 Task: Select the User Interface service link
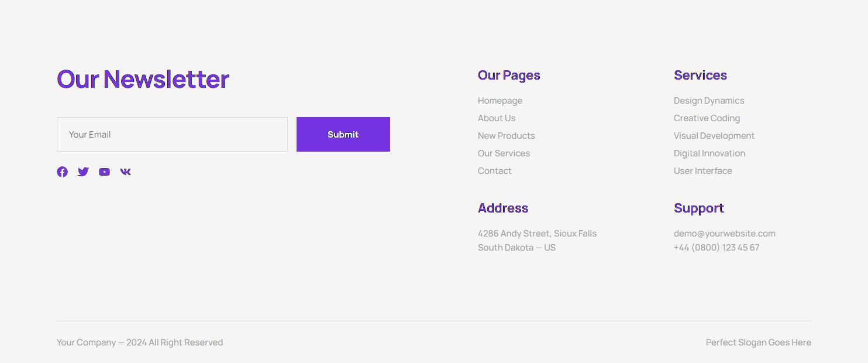(x=703, y=170)
